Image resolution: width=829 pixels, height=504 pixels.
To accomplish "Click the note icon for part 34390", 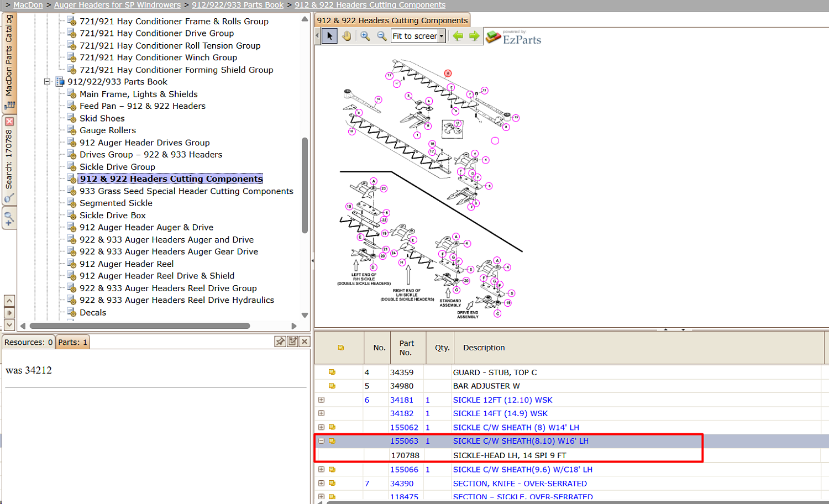I will 332,483.
